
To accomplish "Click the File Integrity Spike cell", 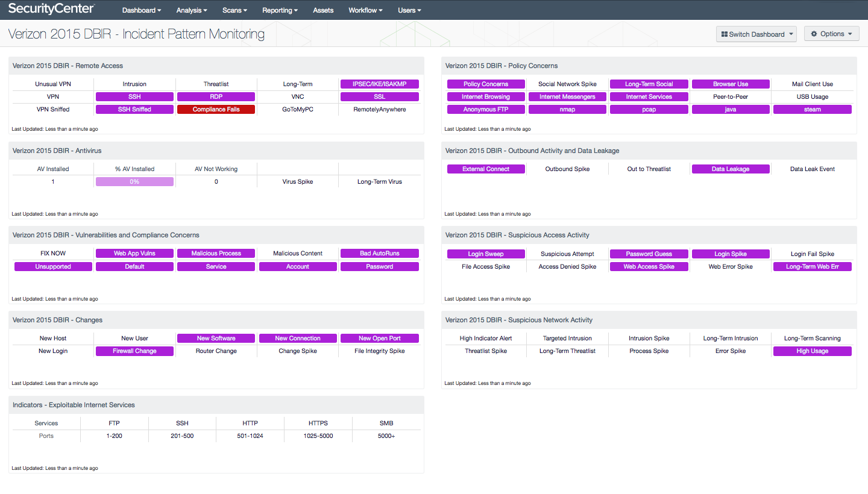I will (x=380, y=351).
